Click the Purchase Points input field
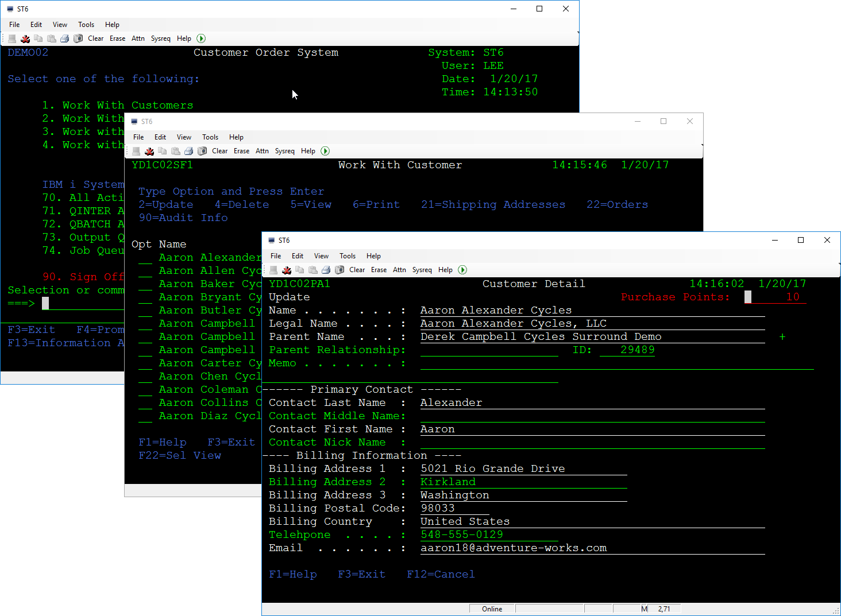Viewport: 841px width, 616px height. pos(775,297)
